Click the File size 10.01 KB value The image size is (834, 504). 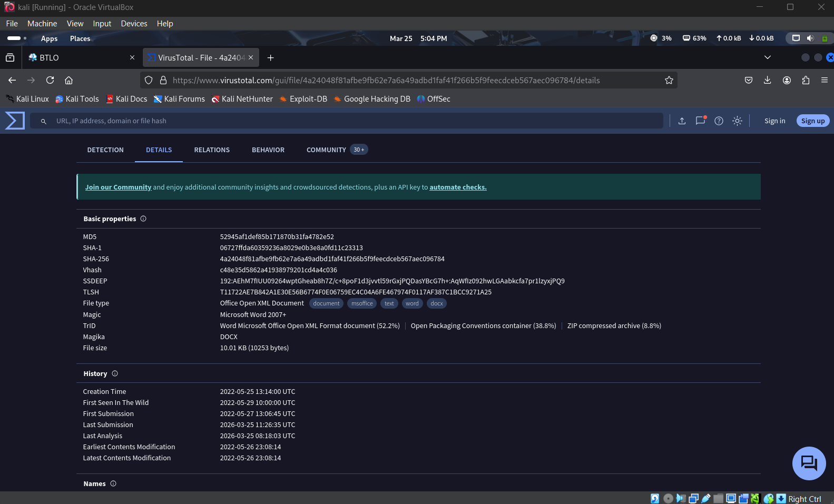[x=254, y=348]
